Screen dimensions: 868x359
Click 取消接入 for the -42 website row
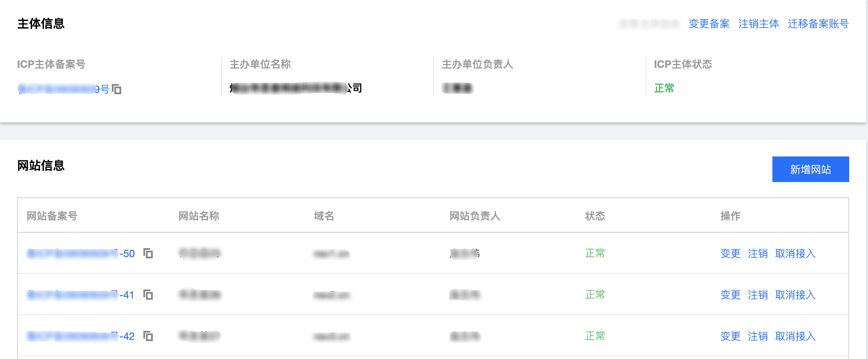[795, 336]
